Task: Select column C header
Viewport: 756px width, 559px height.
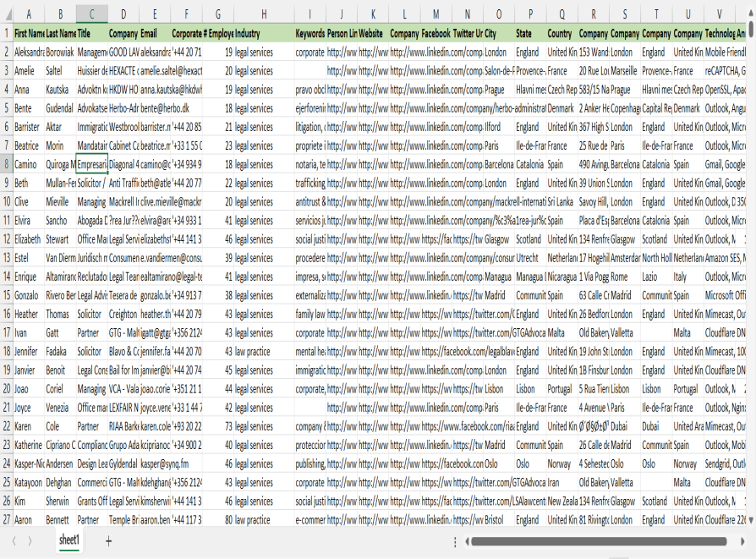Action: tap(92, 14)
